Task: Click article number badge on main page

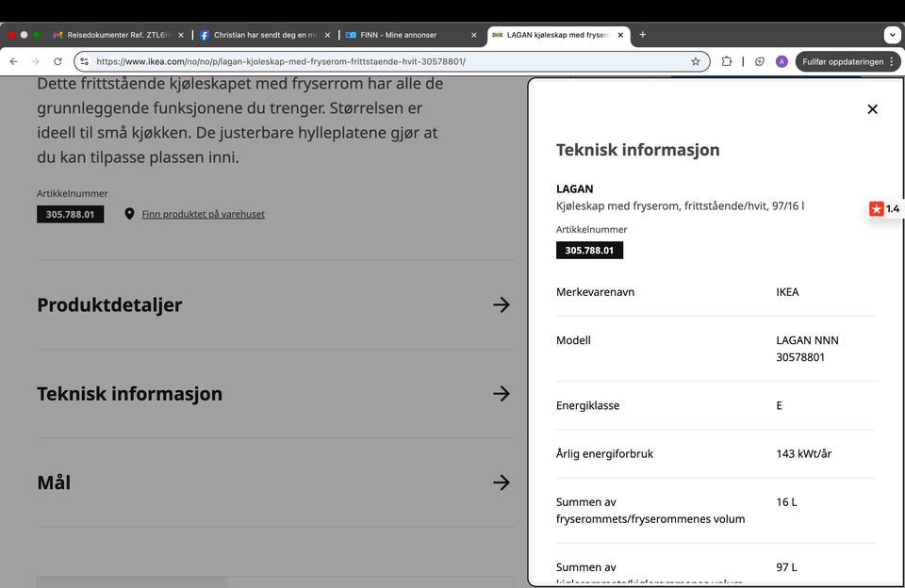Action: point(71,214)
